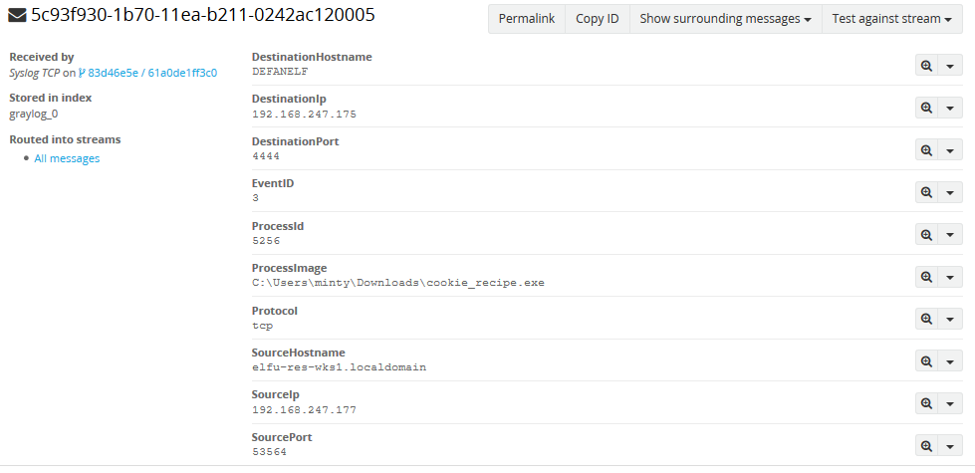Click the Permalink button
The height and width of the screenshot is (473, 975).
click(526, 19)
